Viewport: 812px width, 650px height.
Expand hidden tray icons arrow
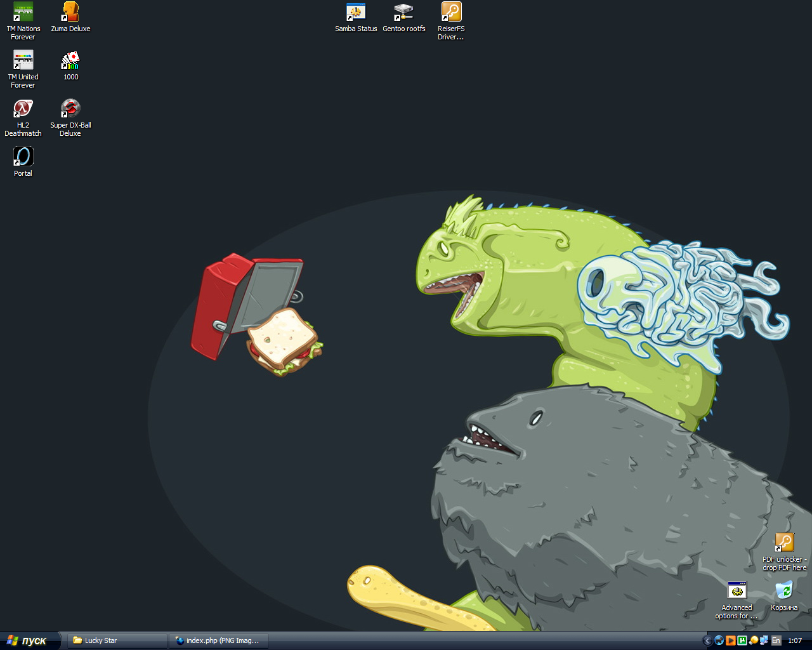pos(707,640)
